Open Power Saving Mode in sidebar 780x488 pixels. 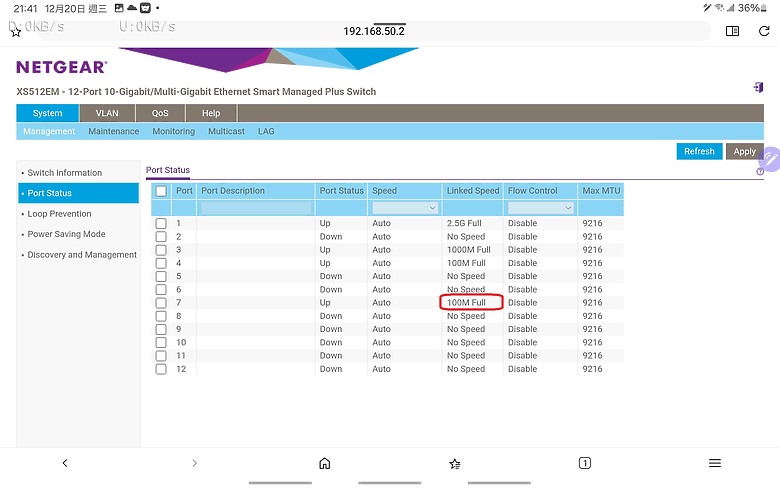pos(66,234)
